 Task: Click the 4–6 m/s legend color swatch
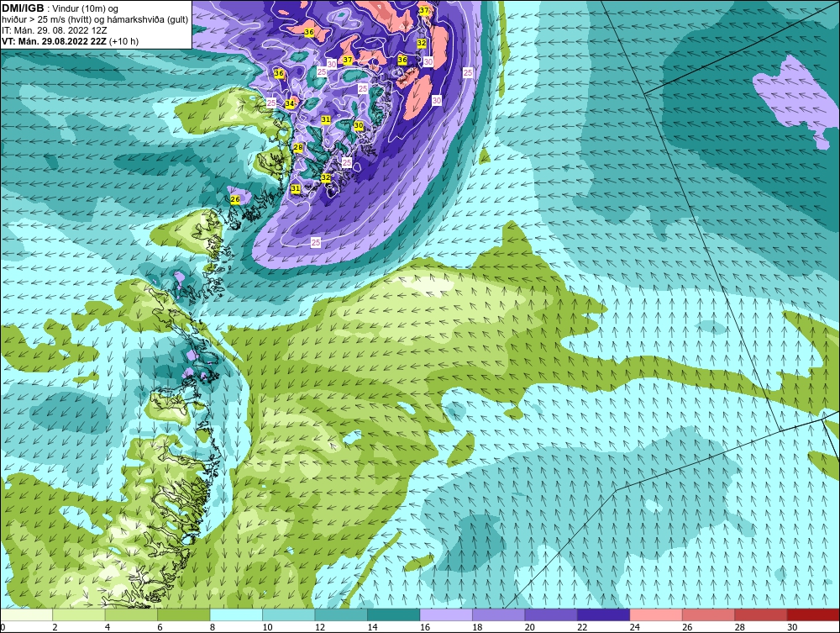pyautogui.click(x=131, y=615)
